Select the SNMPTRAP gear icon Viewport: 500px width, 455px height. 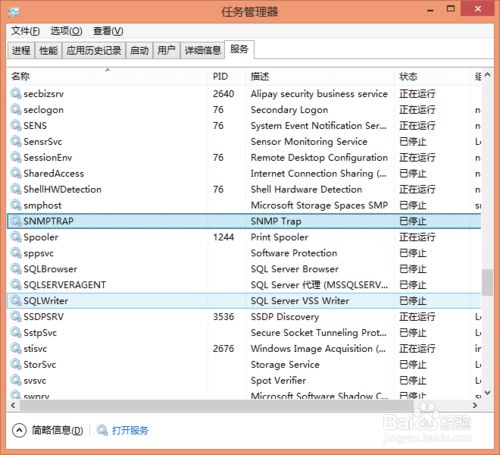[x=15, y=221]
